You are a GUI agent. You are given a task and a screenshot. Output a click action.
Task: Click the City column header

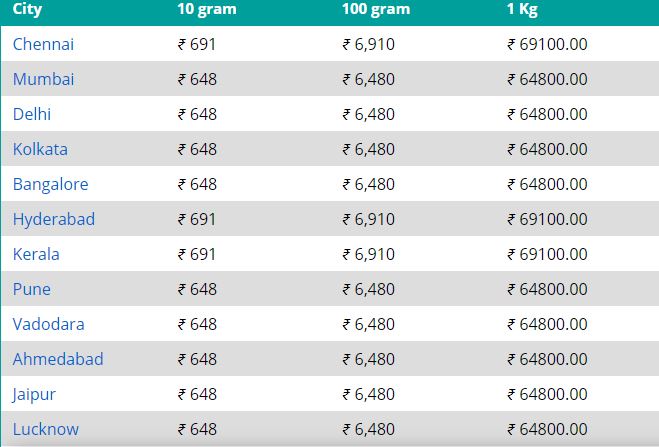coord(27,9)
